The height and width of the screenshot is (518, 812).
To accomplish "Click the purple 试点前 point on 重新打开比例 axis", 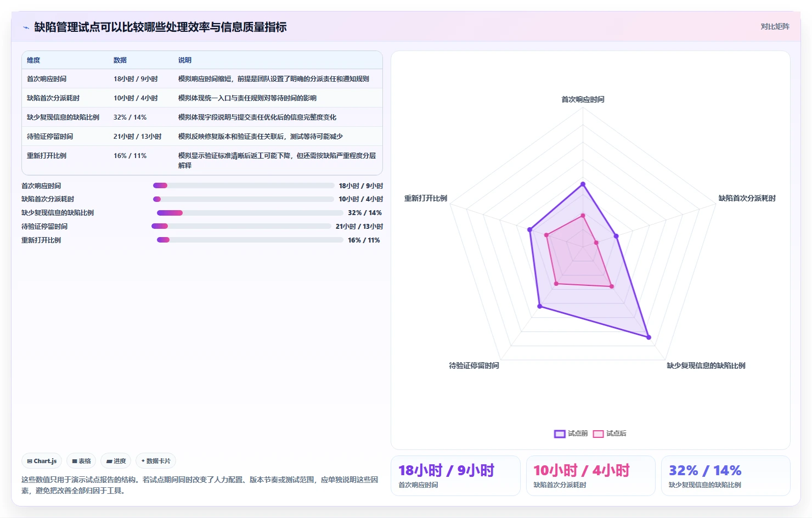I will pyautogui.click(x=530, y=230).
